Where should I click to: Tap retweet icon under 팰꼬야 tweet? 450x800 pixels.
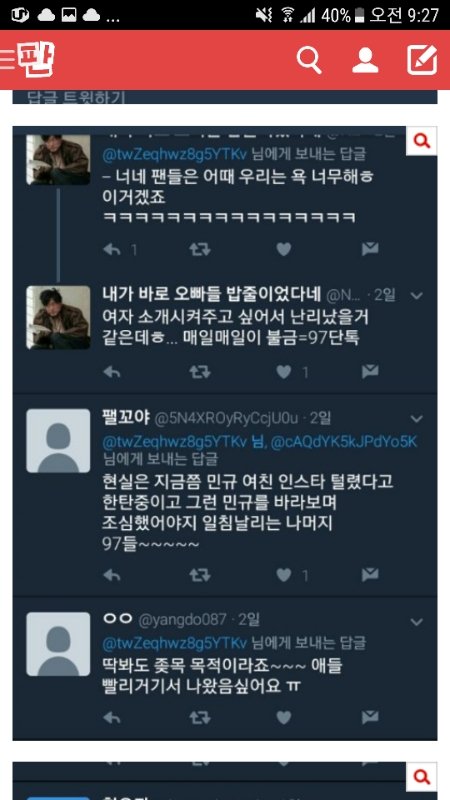tap(199, 575)
